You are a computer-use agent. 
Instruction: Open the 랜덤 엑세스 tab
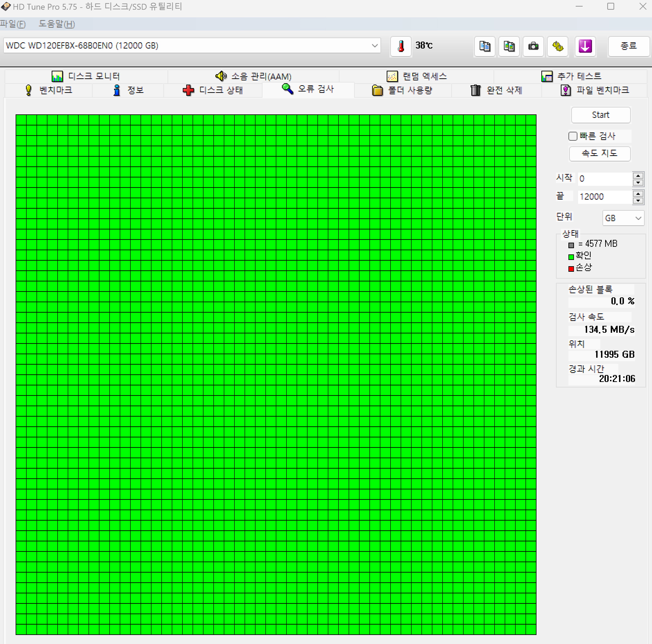[417, 76]
